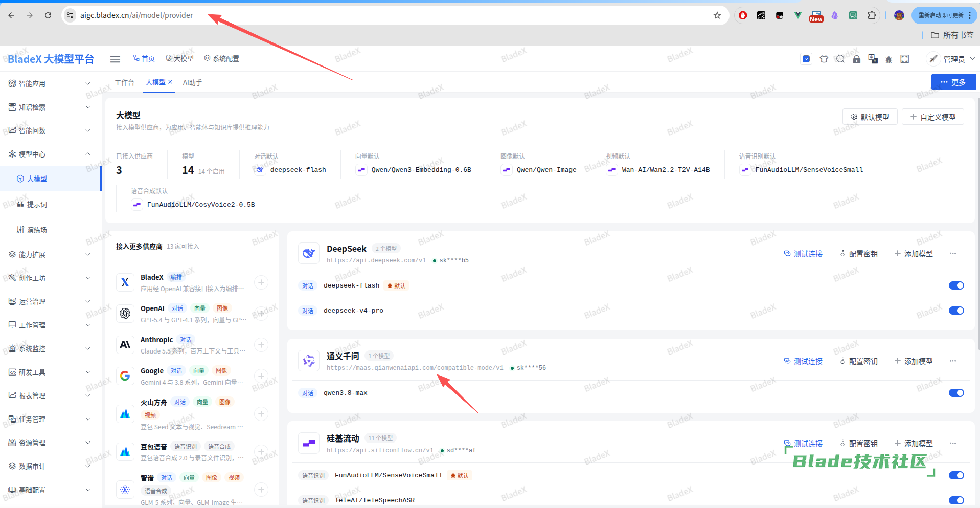980x508 pixels.
Task: Disable the deepseek-flash model switch
Action: tap(956, 285)
